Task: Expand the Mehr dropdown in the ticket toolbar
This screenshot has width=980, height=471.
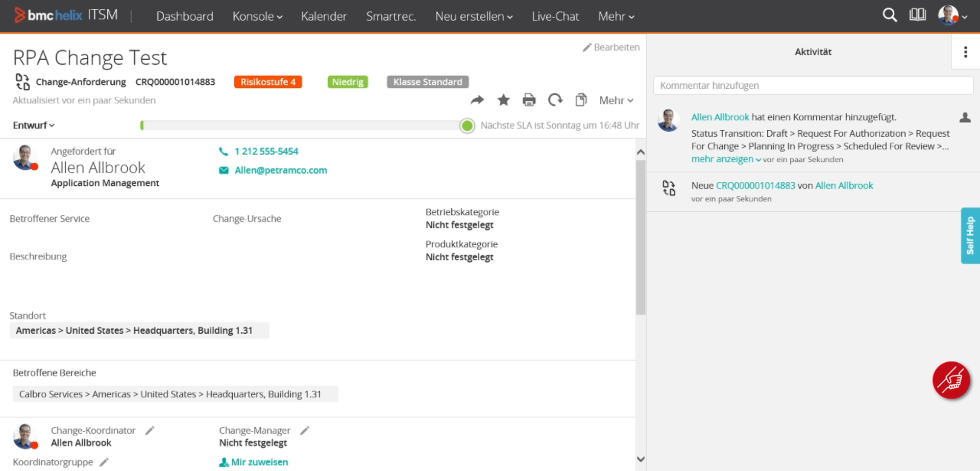Action: point(616,101)
